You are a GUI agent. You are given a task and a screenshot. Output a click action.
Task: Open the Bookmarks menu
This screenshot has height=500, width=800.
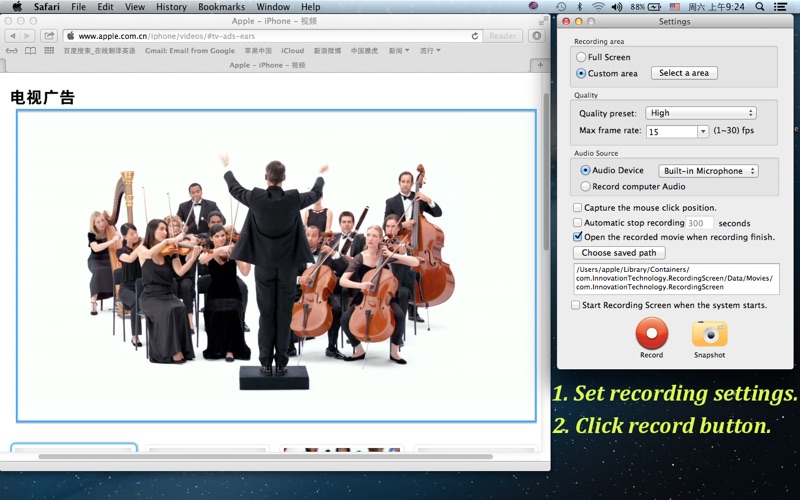point(221,7)
